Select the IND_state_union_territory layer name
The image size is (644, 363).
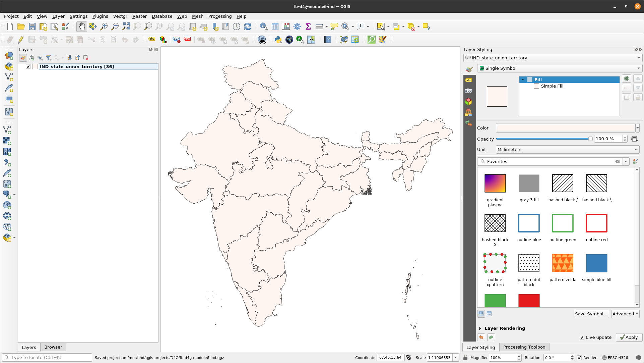click(77, 66)
